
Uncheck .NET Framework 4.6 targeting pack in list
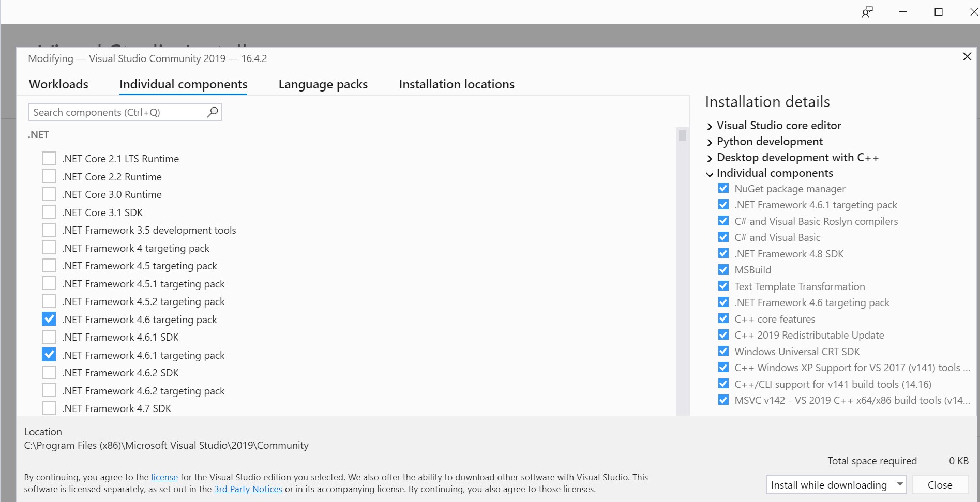(49, 320)
